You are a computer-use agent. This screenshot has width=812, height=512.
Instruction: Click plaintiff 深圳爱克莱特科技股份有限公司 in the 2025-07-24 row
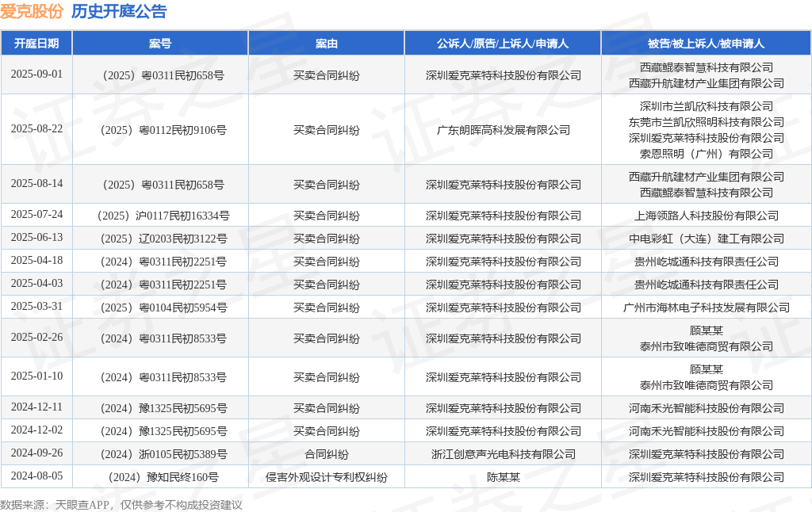pos(503,216)
